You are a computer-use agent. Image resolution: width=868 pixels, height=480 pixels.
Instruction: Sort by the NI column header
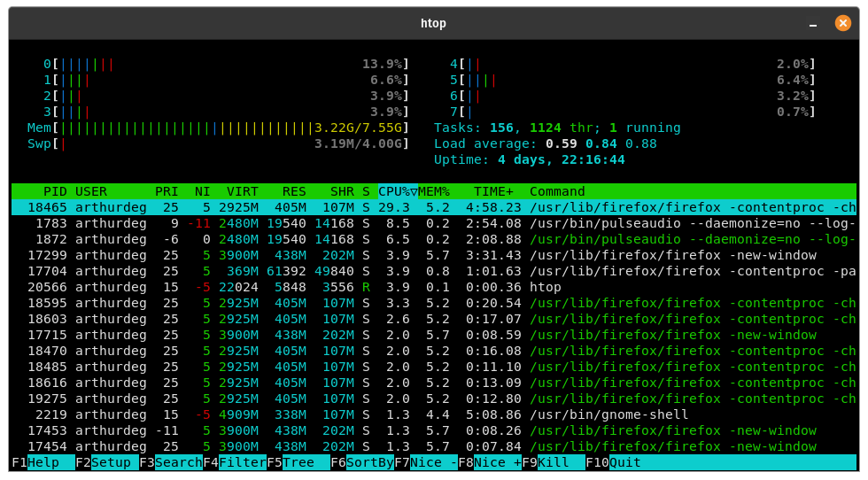203,191
